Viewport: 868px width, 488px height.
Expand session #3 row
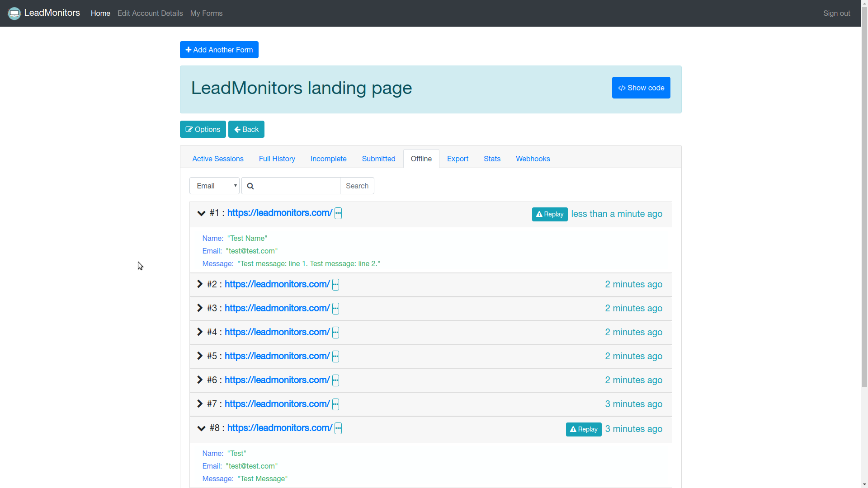coord(200,308)
